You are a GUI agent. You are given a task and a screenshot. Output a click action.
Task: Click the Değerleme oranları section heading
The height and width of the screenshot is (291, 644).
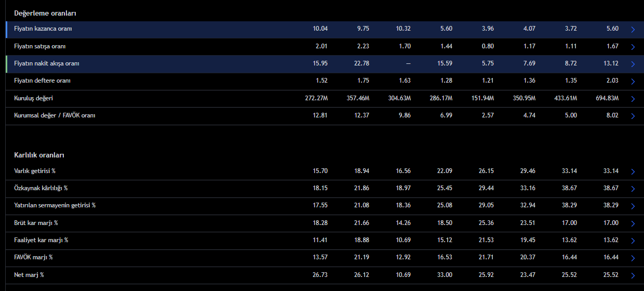click(x=45, y=13)
